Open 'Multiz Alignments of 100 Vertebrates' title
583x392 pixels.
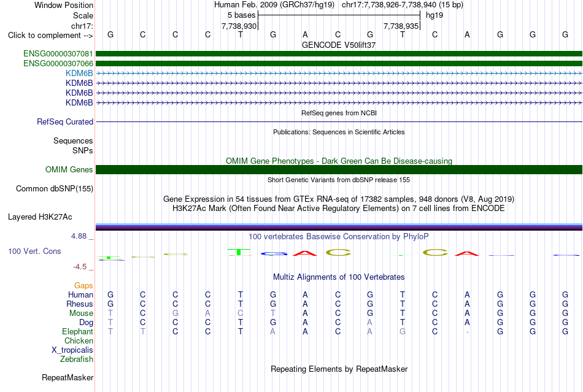(x=339, y=277)
